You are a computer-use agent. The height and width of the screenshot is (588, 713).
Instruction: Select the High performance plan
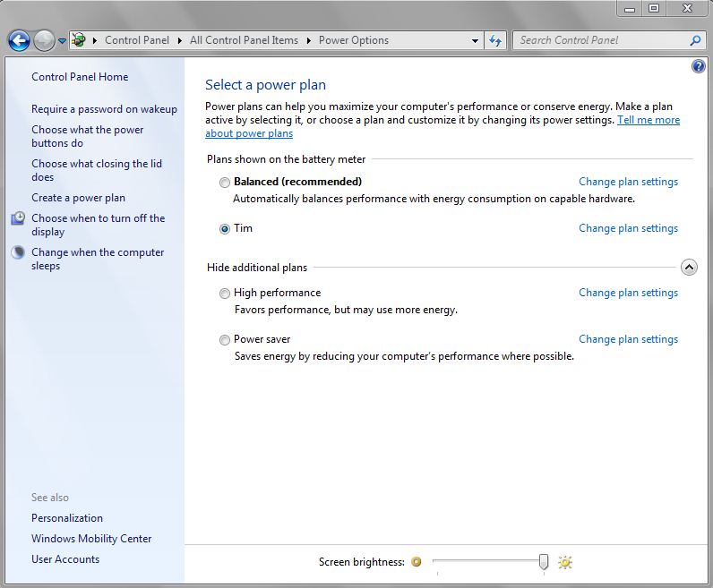tap(224, 294)
